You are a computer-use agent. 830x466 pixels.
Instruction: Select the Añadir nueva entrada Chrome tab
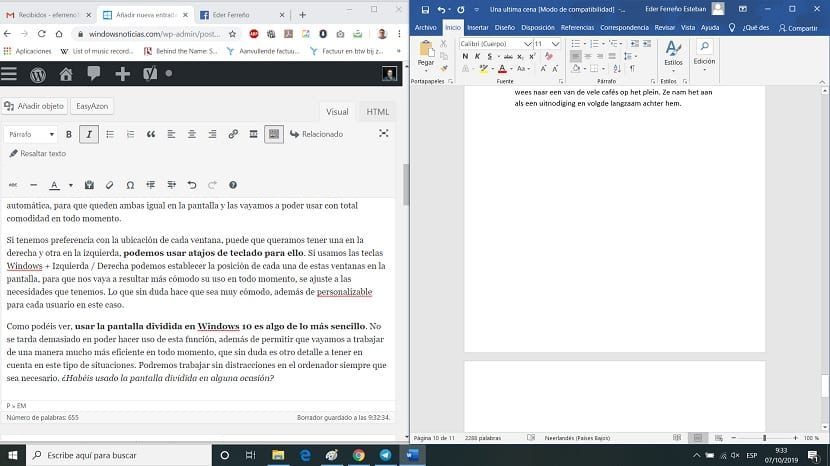coord(145,15)
